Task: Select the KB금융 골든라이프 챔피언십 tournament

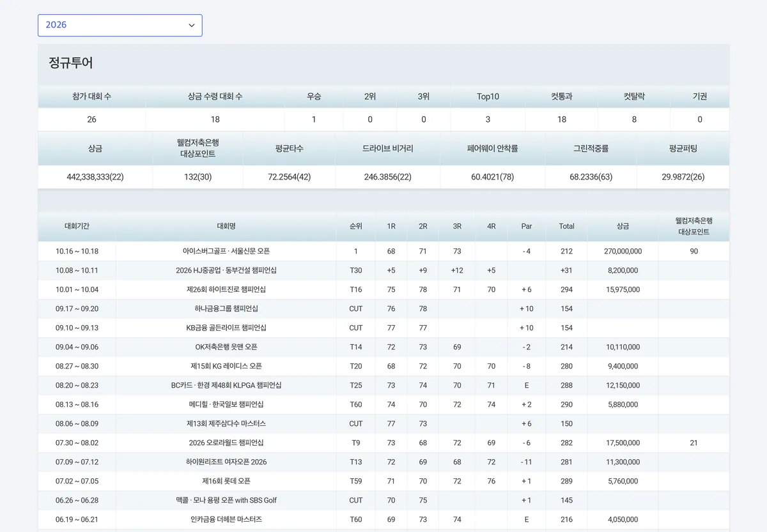Action: [x=226, y=328]
